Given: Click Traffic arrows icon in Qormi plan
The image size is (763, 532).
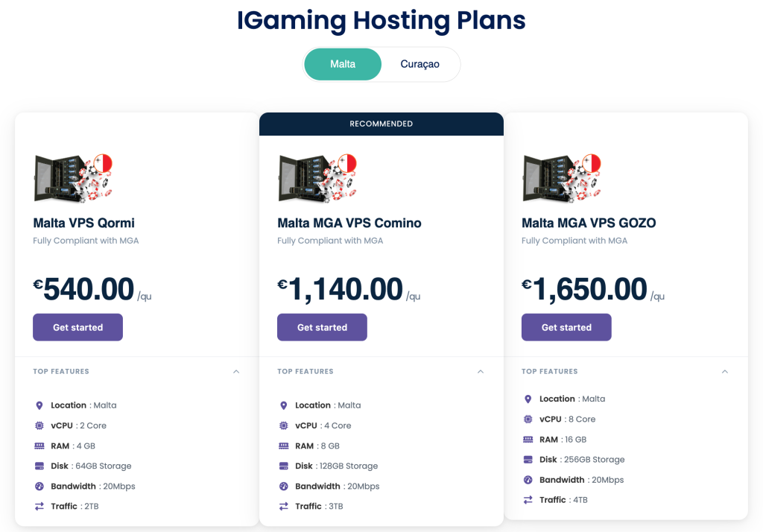Looking at the screenshot, I should pyautogui.click(x=39, y=506).
